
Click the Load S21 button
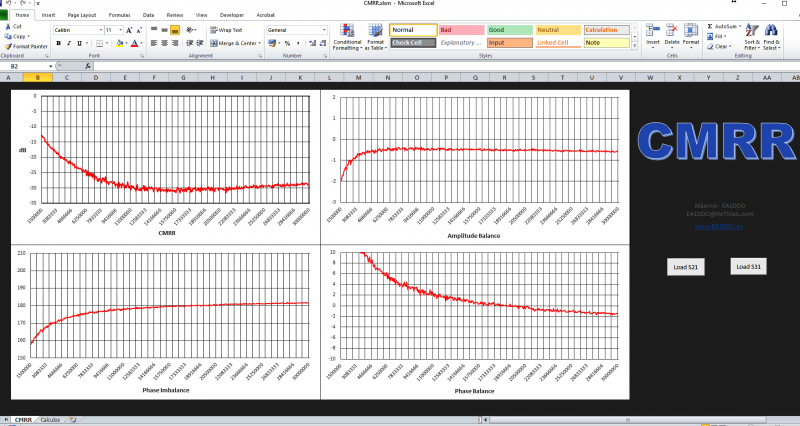tap(686, 267)
